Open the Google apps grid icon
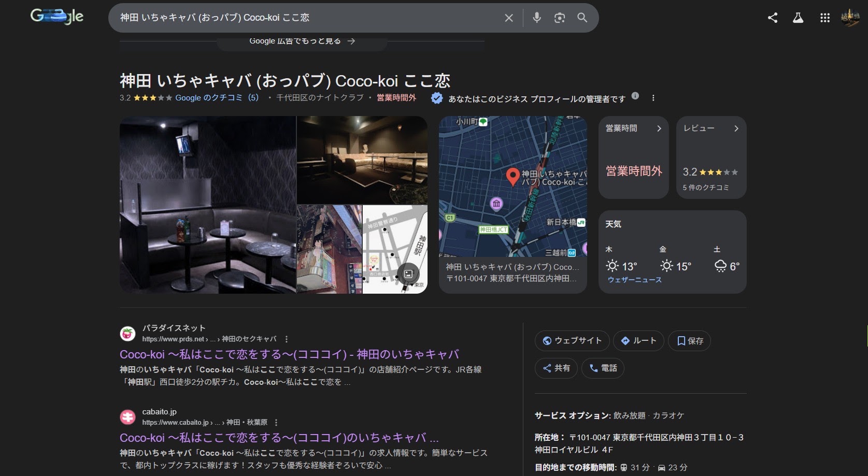The image size is (868, 476). (825, 18)
